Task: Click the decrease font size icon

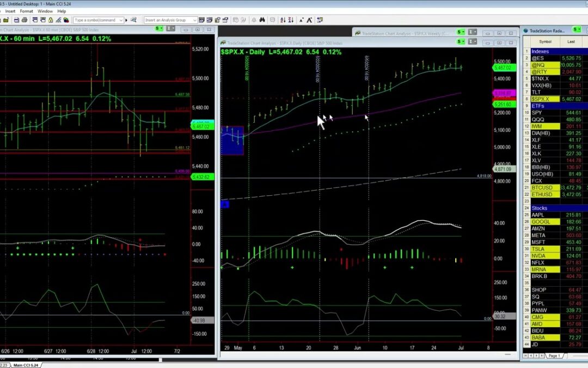Action: pyautogui.click(x=302, y=20)
